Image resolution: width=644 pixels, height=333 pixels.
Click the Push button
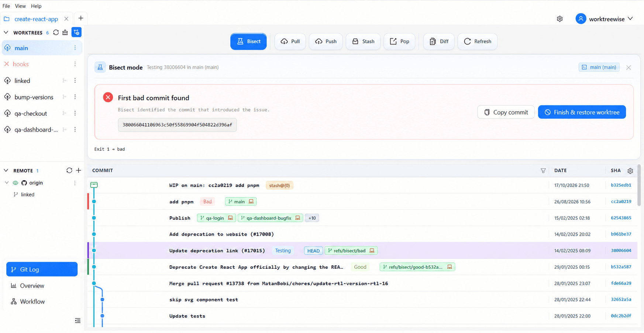[326, 41]
